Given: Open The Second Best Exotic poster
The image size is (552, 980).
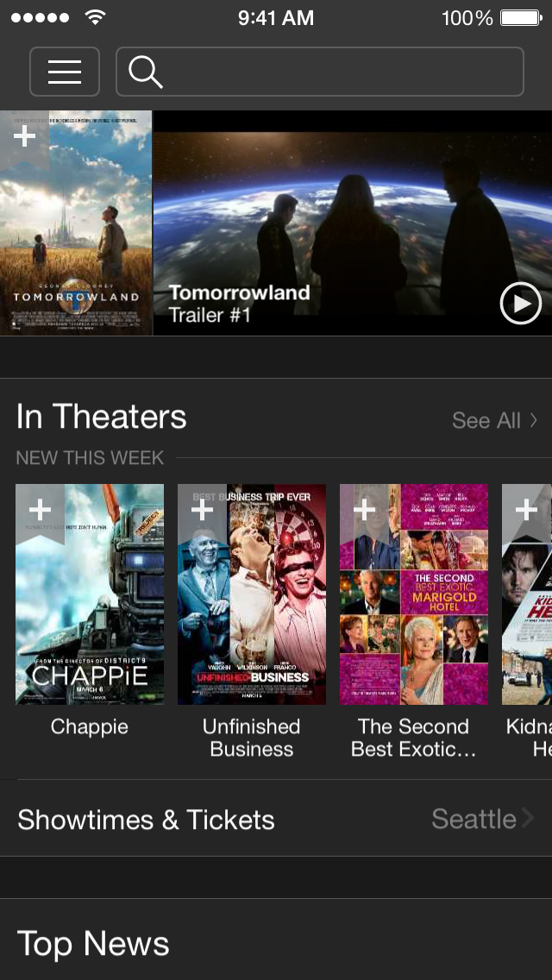Looking at the screenshot, I should coord(414,594).
